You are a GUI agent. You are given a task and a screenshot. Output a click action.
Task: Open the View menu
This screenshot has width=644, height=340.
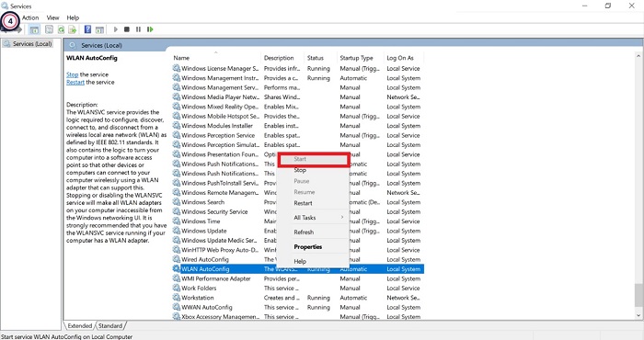53,17
